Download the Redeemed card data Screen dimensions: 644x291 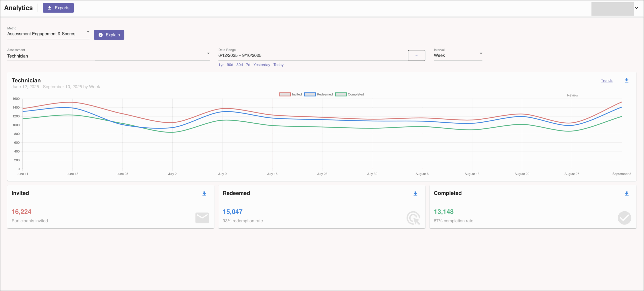point(415,193)
